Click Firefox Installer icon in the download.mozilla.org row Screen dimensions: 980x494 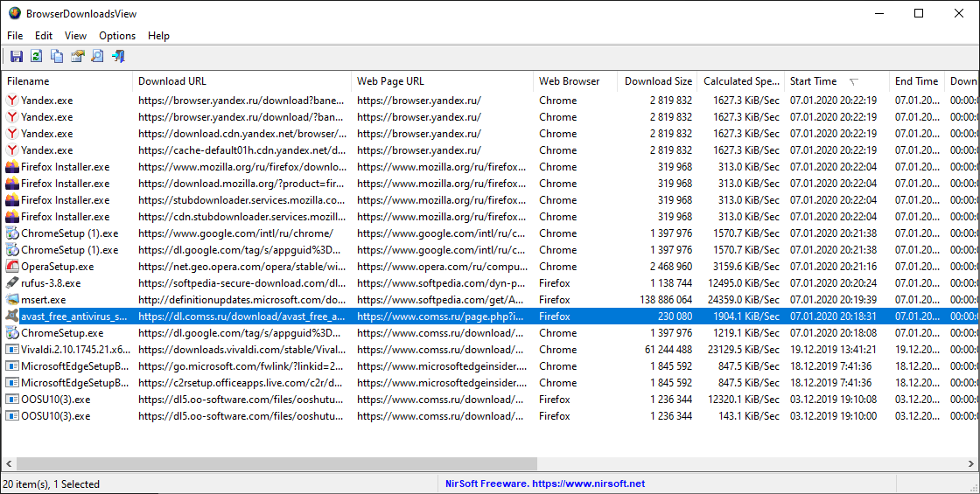12,184
